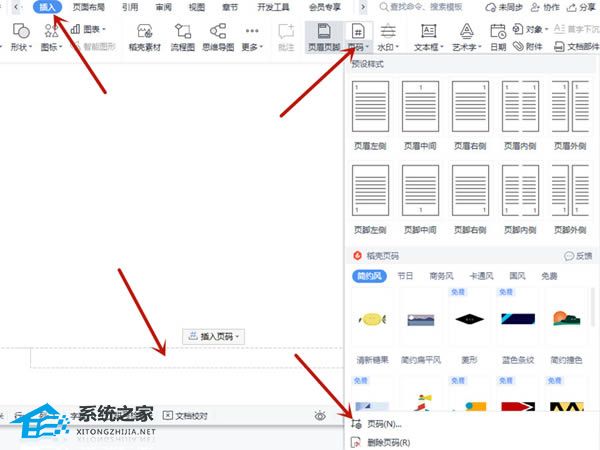Switch to the 页面布局 tab

(88, 7)
